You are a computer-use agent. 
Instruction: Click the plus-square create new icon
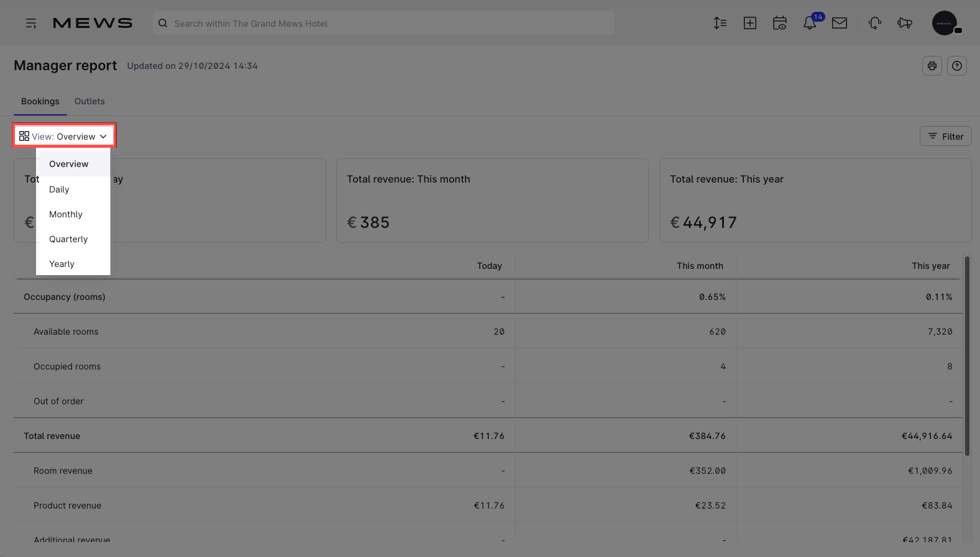750,24
